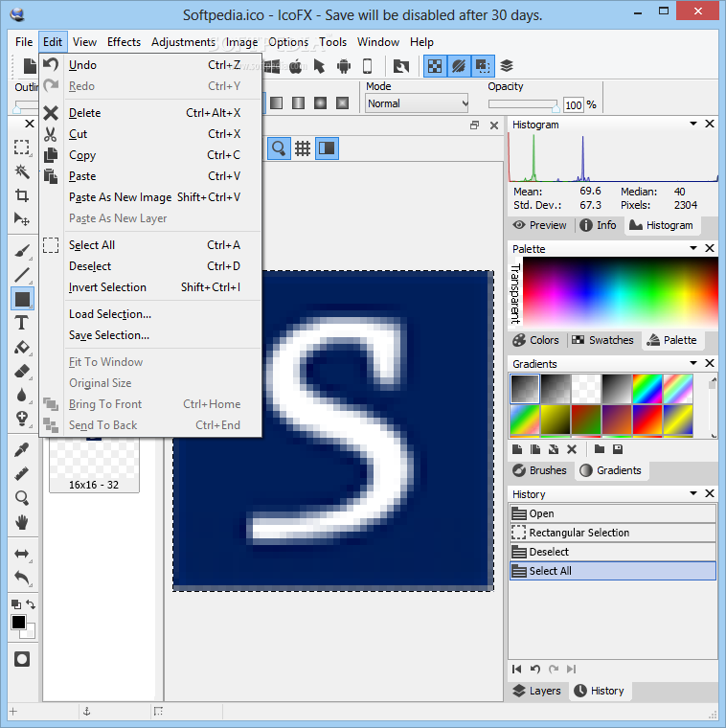Select the Rectangular Selection tool
The width and height of the screenshot is (726, 728).
pyautogui.click(x=21, y=148)
